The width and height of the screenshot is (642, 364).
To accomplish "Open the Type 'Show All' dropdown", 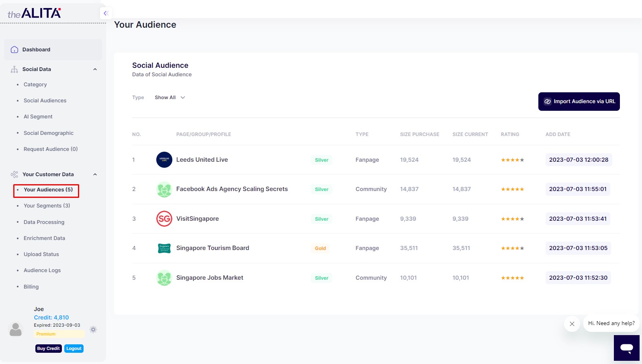I will pos(170,98).
